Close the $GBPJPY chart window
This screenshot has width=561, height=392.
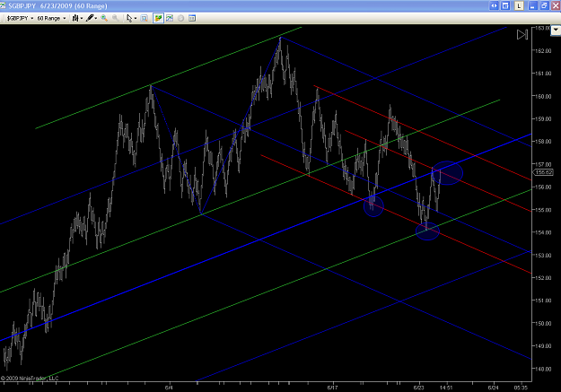pos(556,5)
